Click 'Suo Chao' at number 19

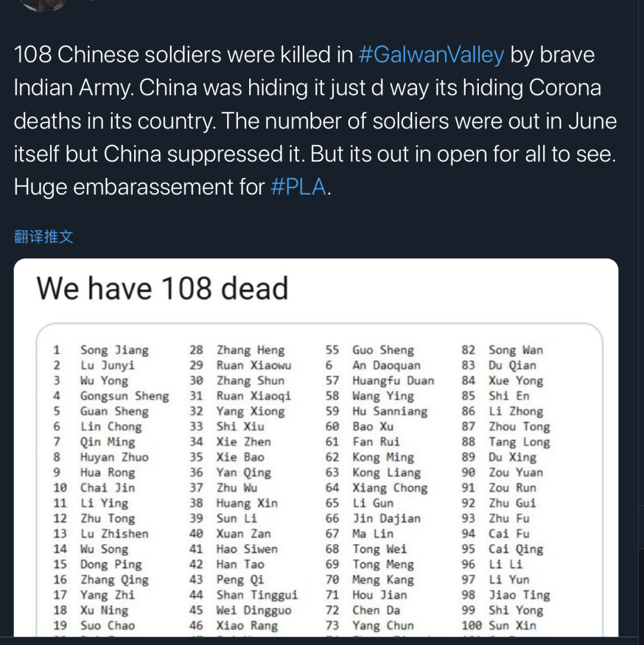108,625
